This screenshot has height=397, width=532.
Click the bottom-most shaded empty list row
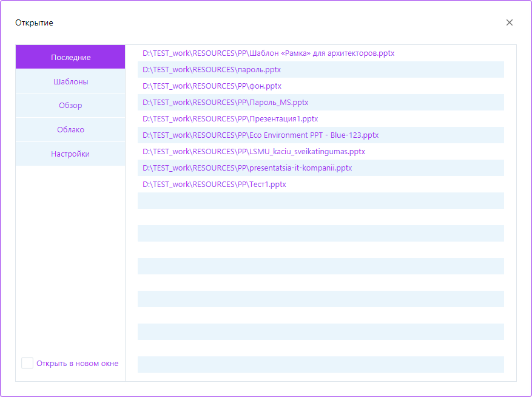pos(320,364)
